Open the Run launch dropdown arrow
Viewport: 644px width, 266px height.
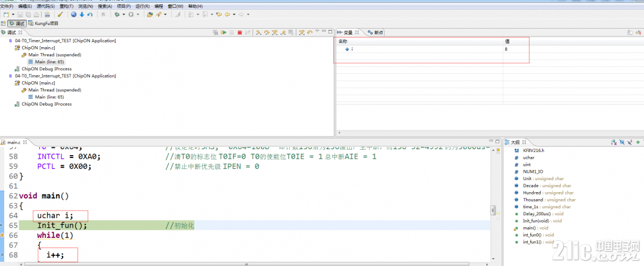pos(138,14)
